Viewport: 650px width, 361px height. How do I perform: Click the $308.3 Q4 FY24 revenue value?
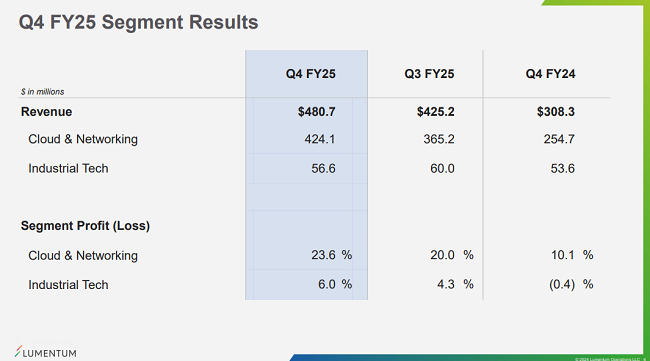555,112
